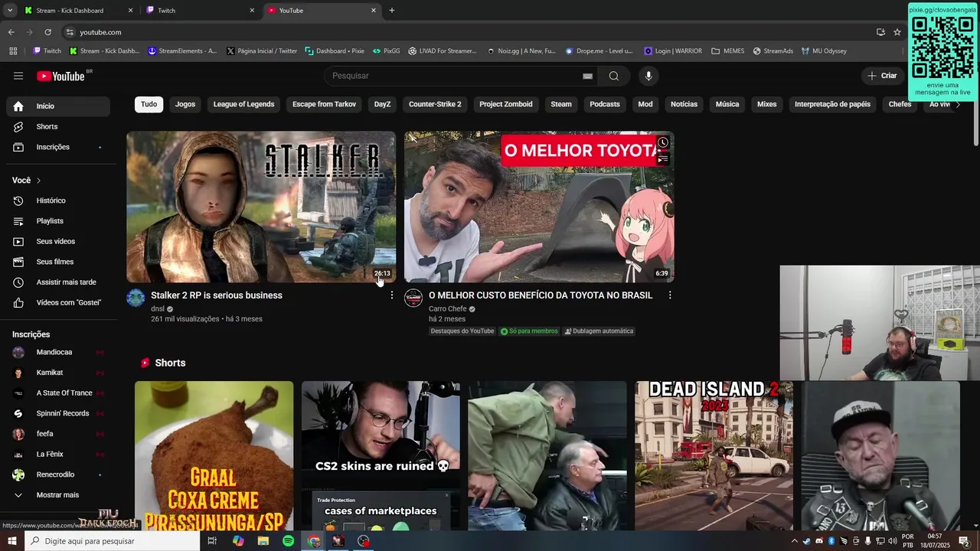Select the Counter-Strike 2 chip
The image size is (980, 551).
point(435,104)
